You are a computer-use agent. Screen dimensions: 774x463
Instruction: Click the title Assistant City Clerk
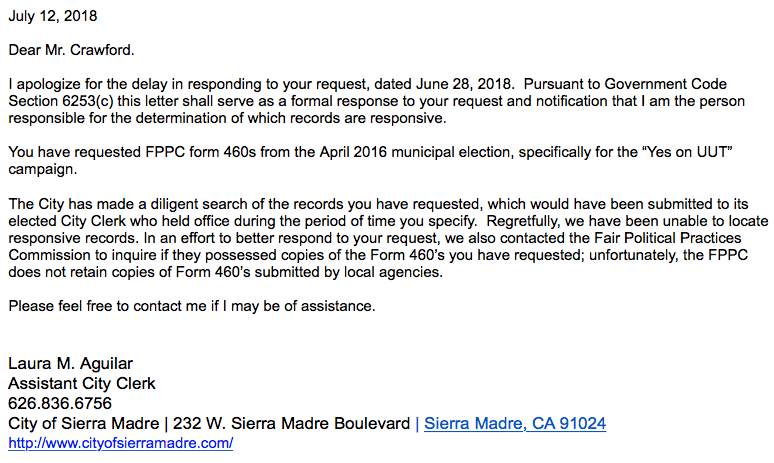click(82, 384)
